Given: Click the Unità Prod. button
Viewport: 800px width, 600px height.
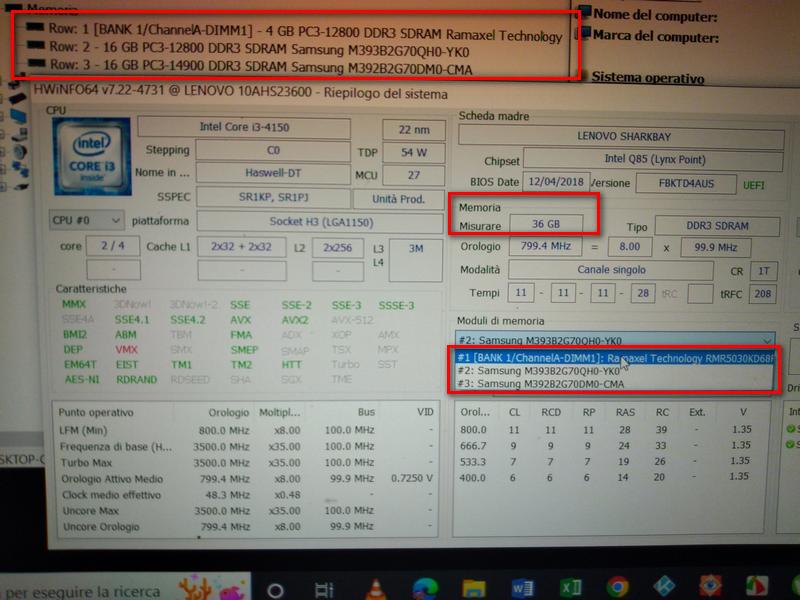Looking at the screenshot, I should pyautogui.click(x=398, y=199).
